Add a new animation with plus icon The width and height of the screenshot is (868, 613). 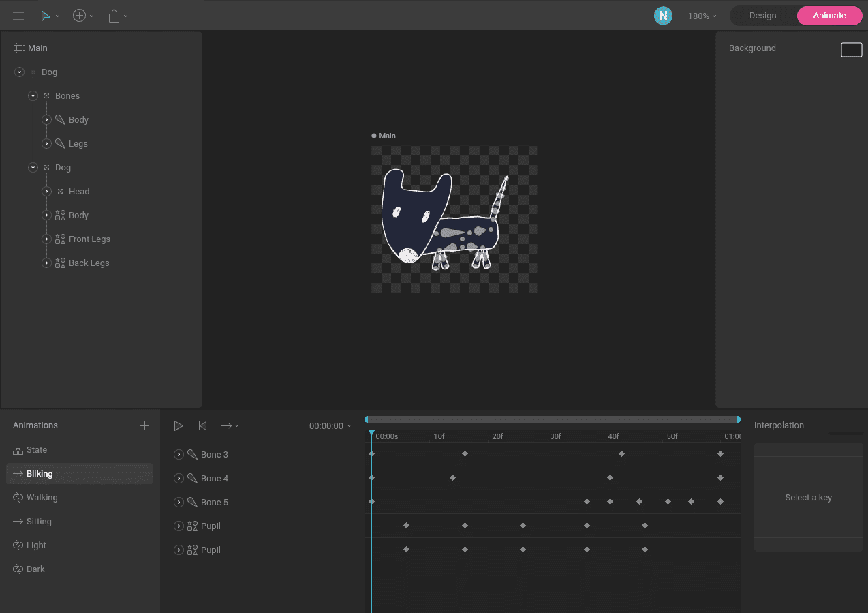click(x=144, y=425)
